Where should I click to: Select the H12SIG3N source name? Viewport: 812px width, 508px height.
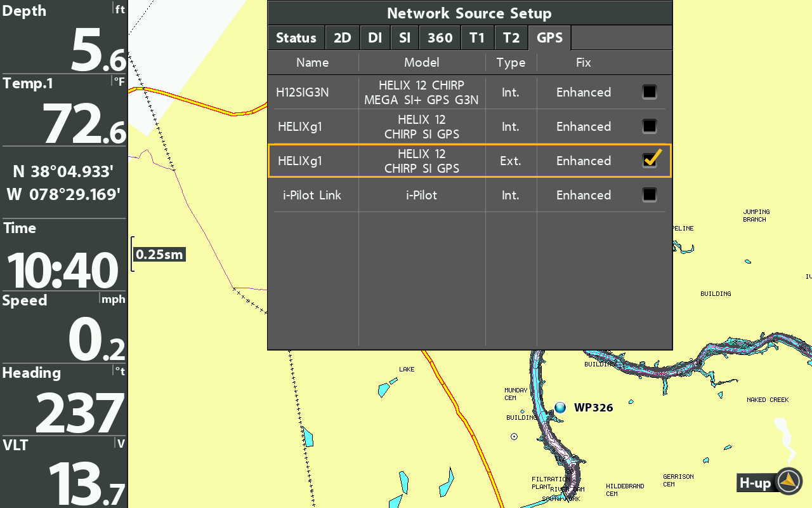click(303, 92)
